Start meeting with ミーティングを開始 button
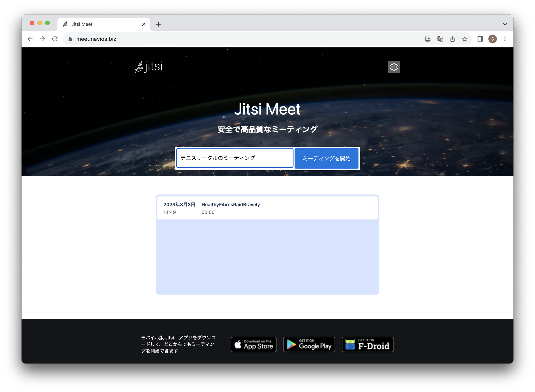The height and width of the screenshot is (392, 535). [x=327, y=158]
